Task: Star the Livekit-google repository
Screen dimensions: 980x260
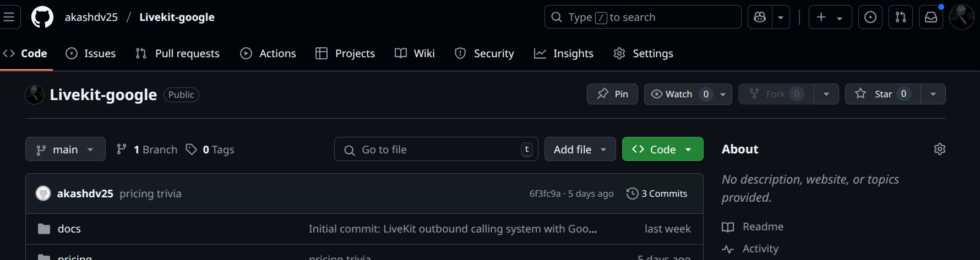Action: coord(883,94)
